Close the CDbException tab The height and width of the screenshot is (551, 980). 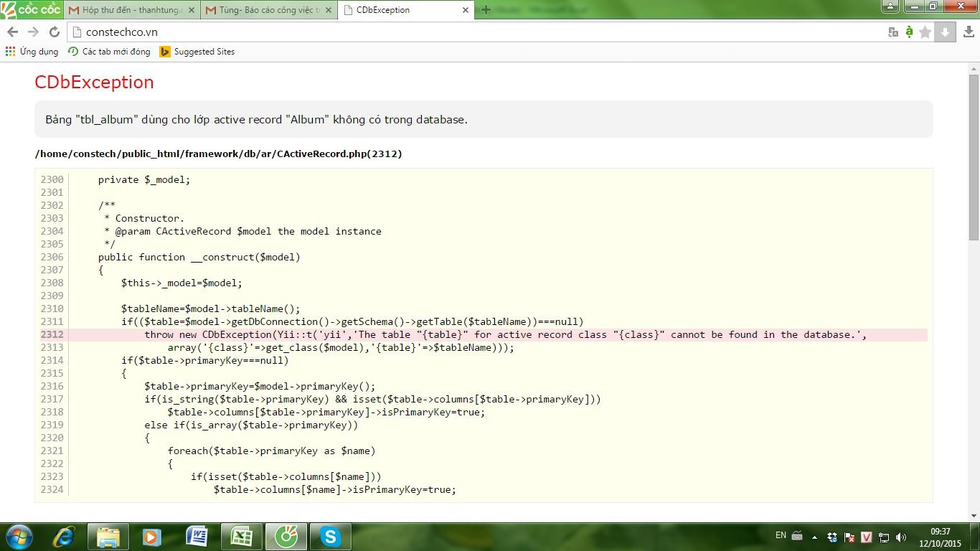[465, 10]
